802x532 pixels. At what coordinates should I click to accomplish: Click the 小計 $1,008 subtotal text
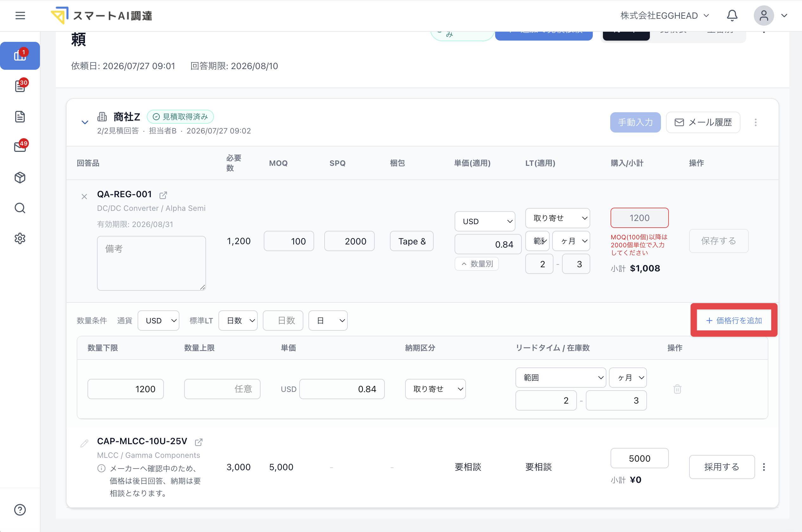pyautogui.click(x=636, y=268)
